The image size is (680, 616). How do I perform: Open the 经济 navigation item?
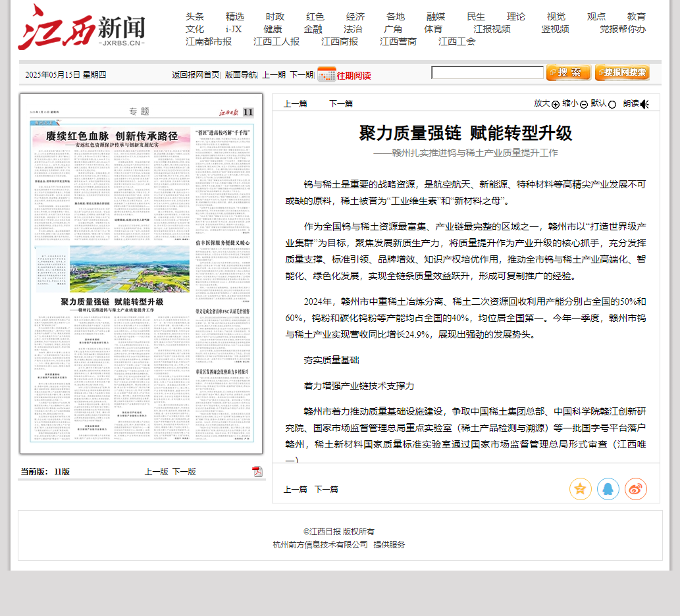point(355,17)
